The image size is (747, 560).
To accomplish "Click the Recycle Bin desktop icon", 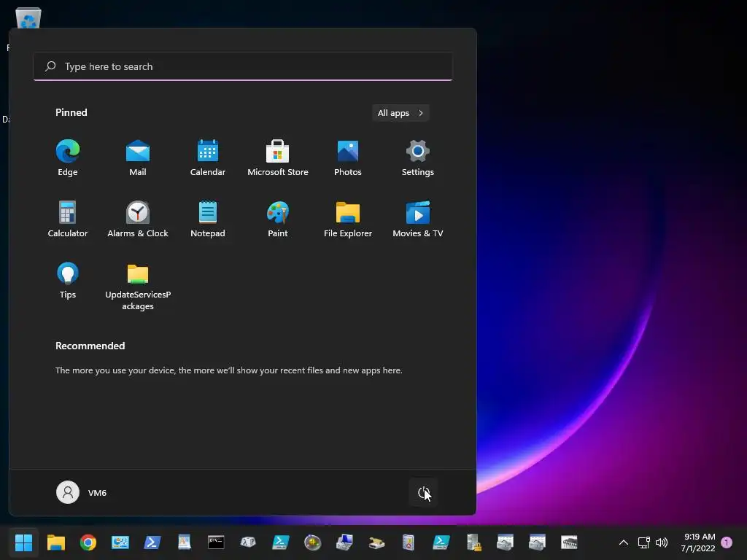I will tap(28, 17).
